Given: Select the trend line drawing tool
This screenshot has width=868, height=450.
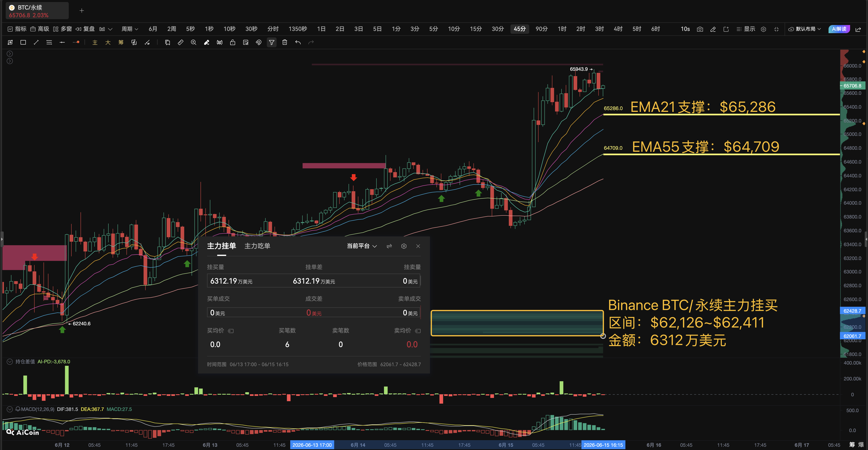Looking at the screenshot, I should (36, 43).
